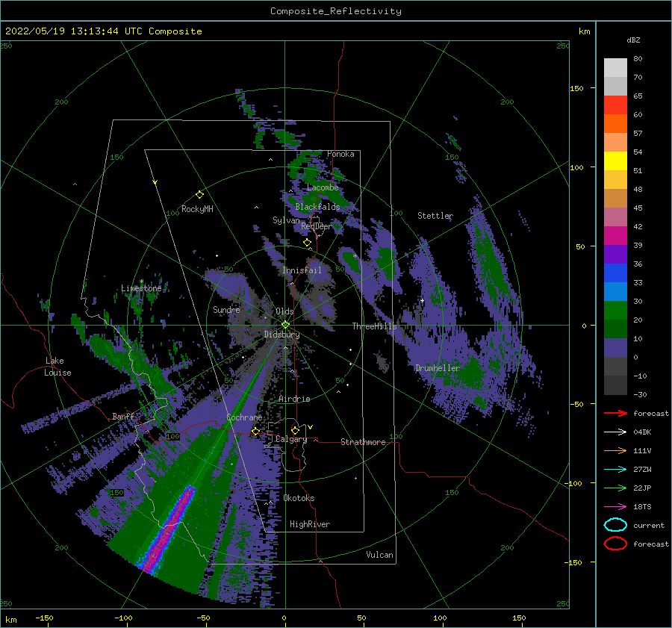
Task: Click the ThreeHills city label
Action: (374, 326)
